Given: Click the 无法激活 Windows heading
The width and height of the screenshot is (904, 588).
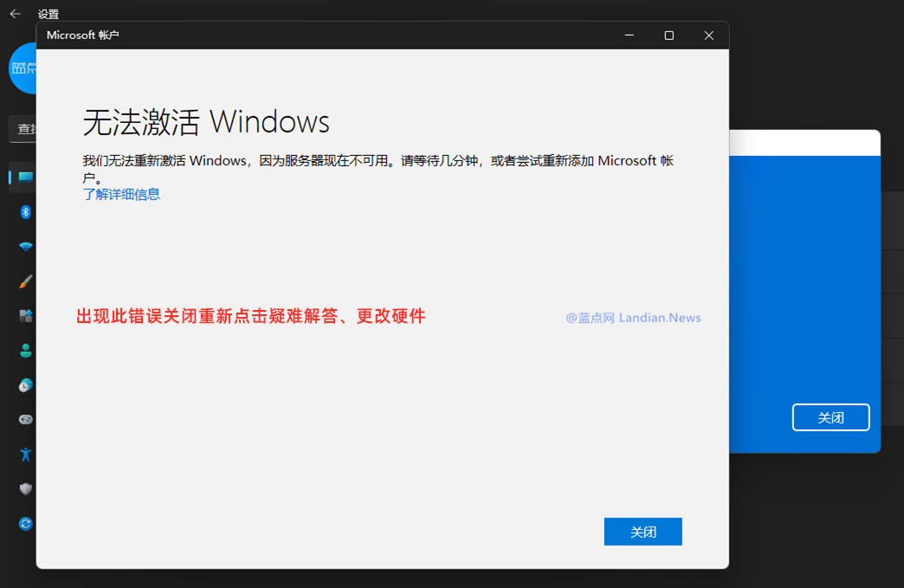Looking at the screenshot, I should [206, 122].
